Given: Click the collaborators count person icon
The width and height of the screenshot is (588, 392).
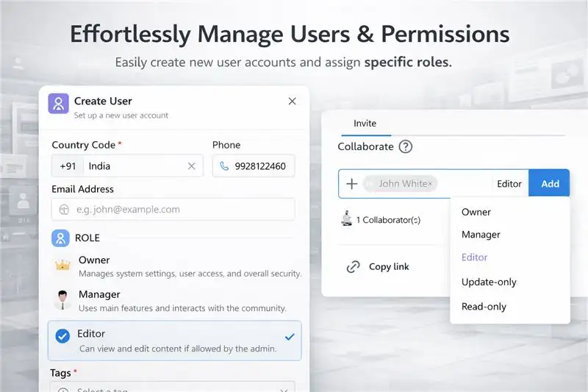Looking at the screenshot, I should tap(347, 218).
